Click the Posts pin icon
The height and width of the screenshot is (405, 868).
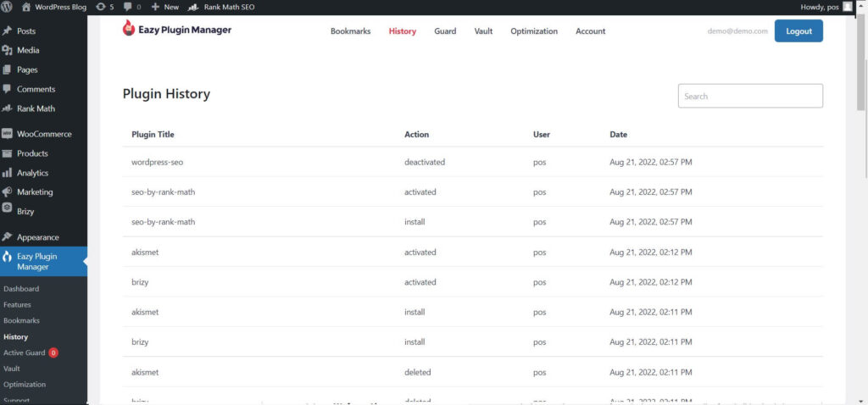pos(7,31)
